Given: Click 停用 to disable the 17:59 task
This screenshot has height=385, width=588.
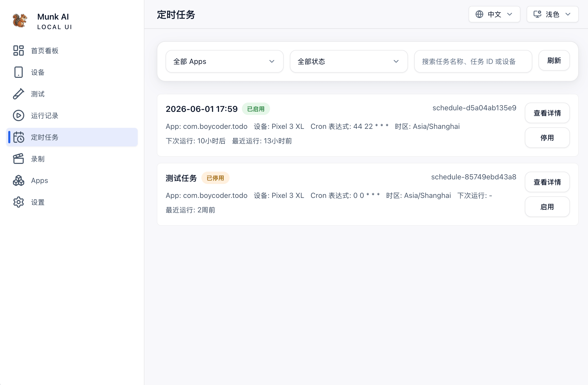Looking at the screenshot, I should tap(547, 138).
